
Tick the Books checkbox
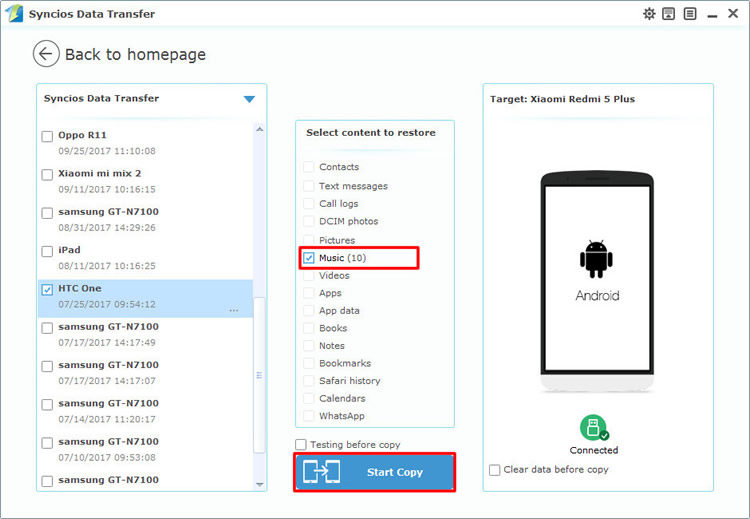coord(309,328)
